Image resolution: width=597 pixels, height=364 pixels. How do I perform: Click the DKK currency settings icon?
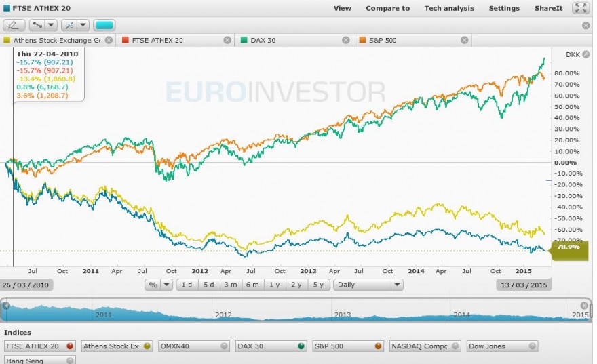coord(586,55)
